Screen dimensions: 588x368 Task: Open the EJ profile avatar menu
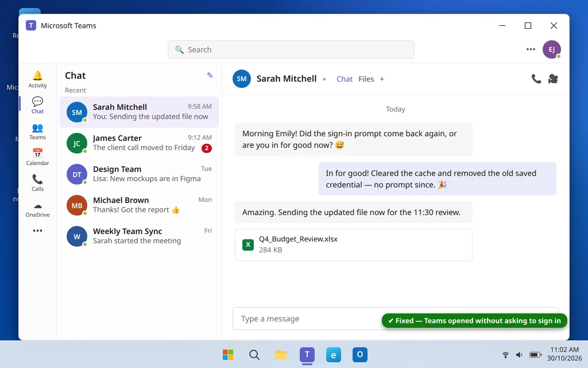tap(552, 49)
